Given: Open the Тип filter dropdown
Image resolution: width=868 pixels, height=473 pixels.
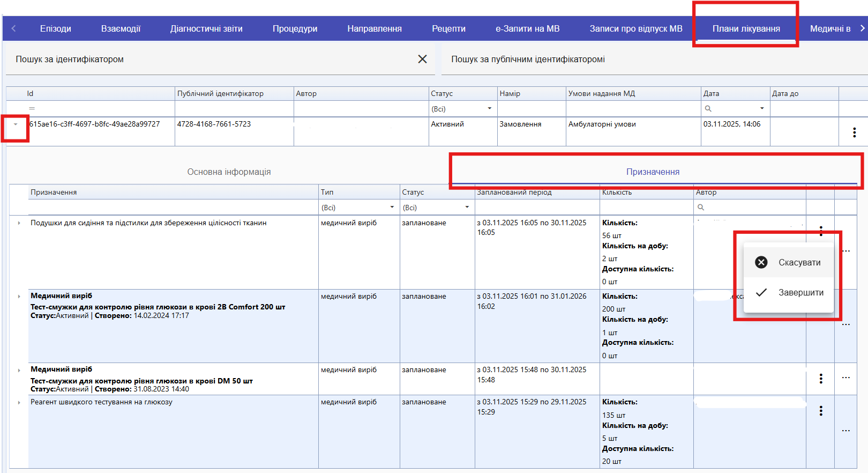Looking at the screenshot, I should 392,207.
